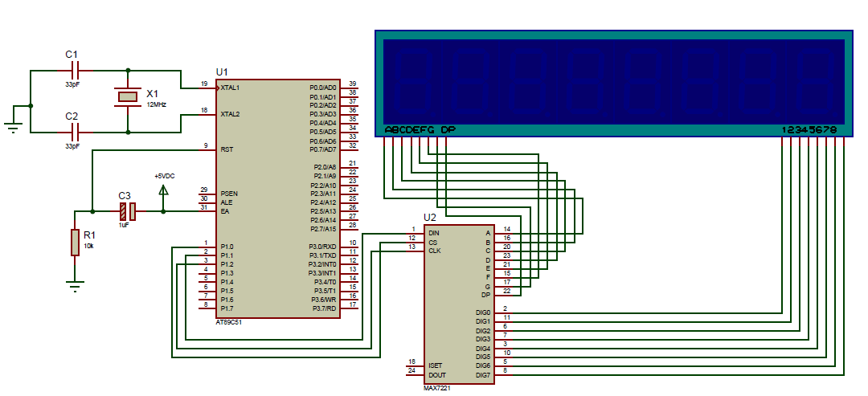Select the C1 capacitor symbol
Image resolution: width=868 pixels, height=396 pixels.
pyautogui.click(x=76, y=70)
